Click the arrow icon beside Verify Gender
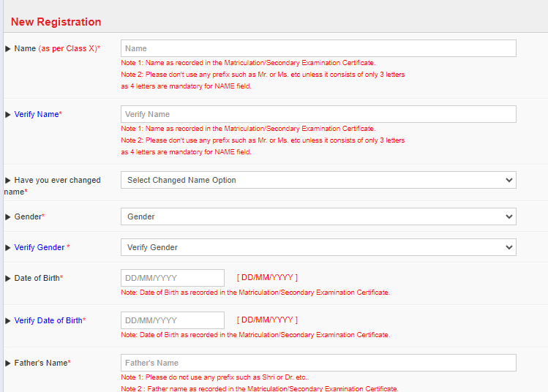The image size is (548, 392). pyautogui.click(x=8, y=248)
